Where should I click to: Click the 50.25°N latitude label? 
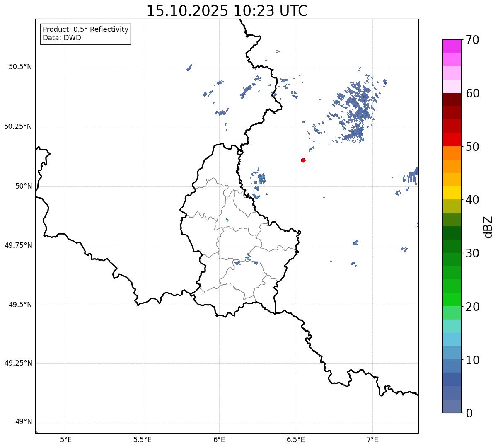point(18,126)
